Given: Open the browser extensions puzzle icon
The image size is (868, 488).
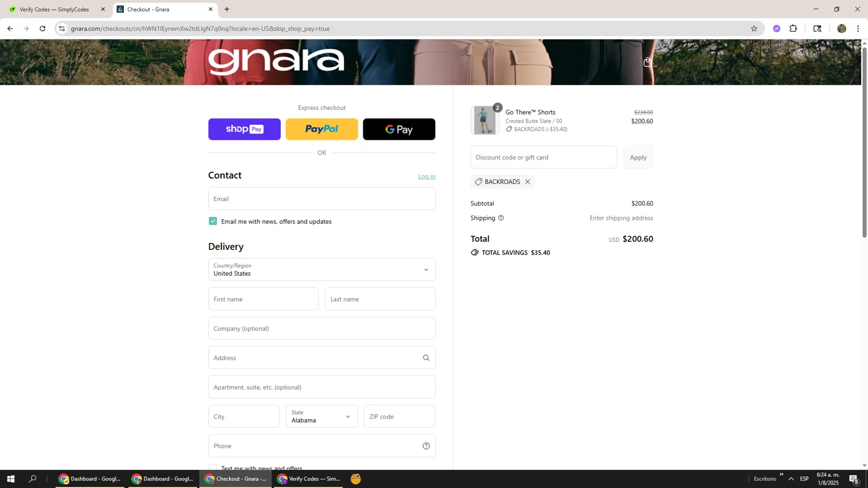Looking at the screenshot, I should 793,28.
